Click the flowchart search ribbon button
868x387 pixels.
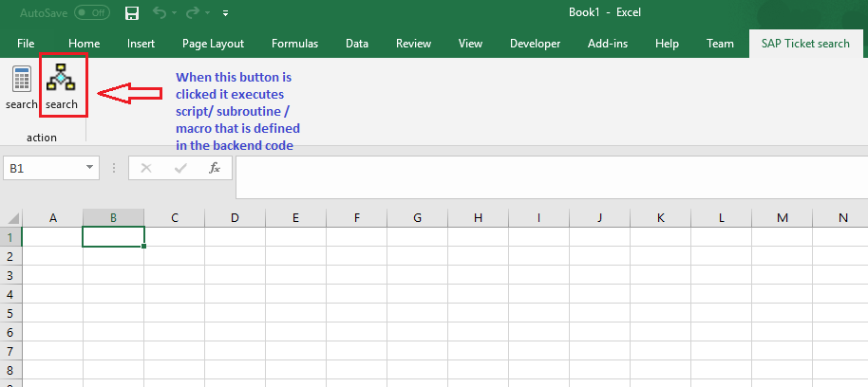[x=62, y=87]
